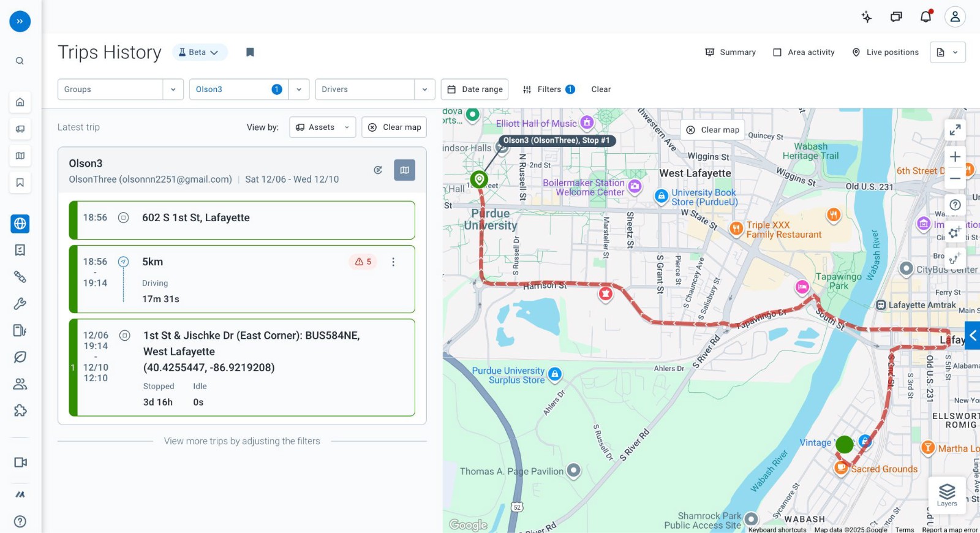Select the 602 S 1st St, Lafayette stop
Screen dimensions: 980x533
pos(242,220)
